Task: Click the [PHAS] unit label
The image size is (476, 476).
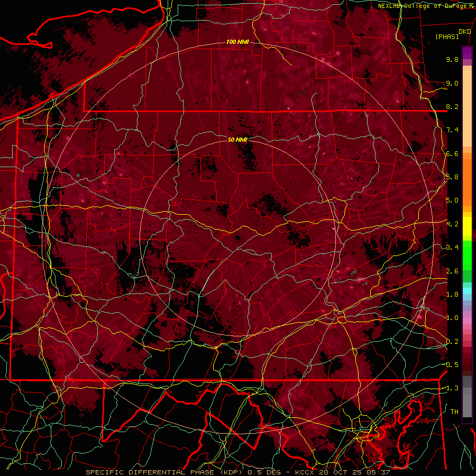Action: pyautogui.click(x=447, y=37)
